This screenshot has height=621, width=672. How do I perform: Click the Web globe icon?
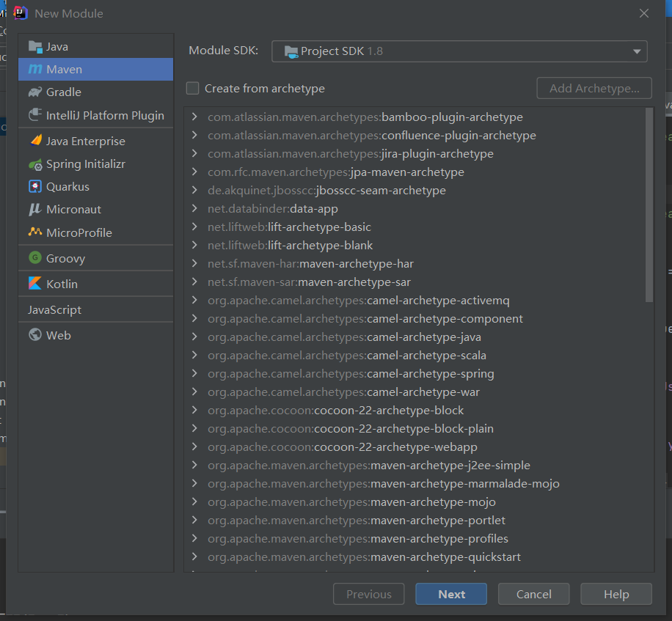pos(35,334)
